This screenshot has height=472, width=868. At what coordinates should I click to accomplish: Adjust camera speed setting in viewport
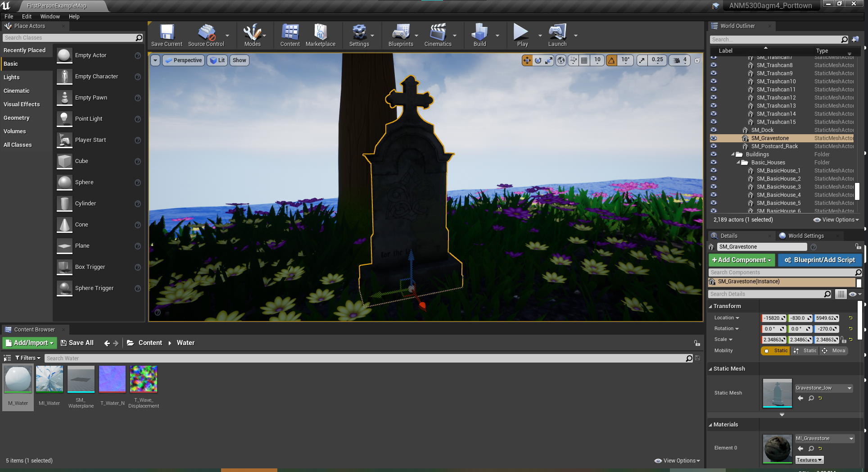click(x=680, y=60)
